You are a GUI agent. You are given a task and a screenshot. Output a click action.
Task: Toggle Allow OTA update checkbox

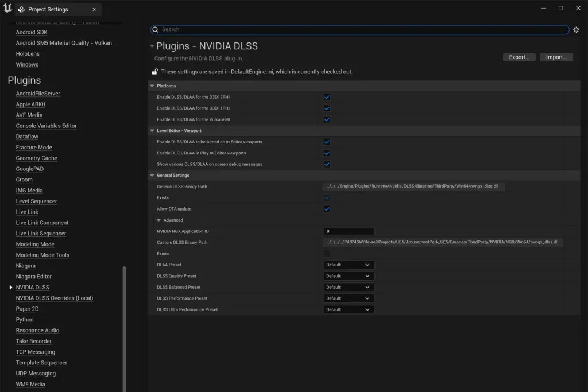point(327,209)
